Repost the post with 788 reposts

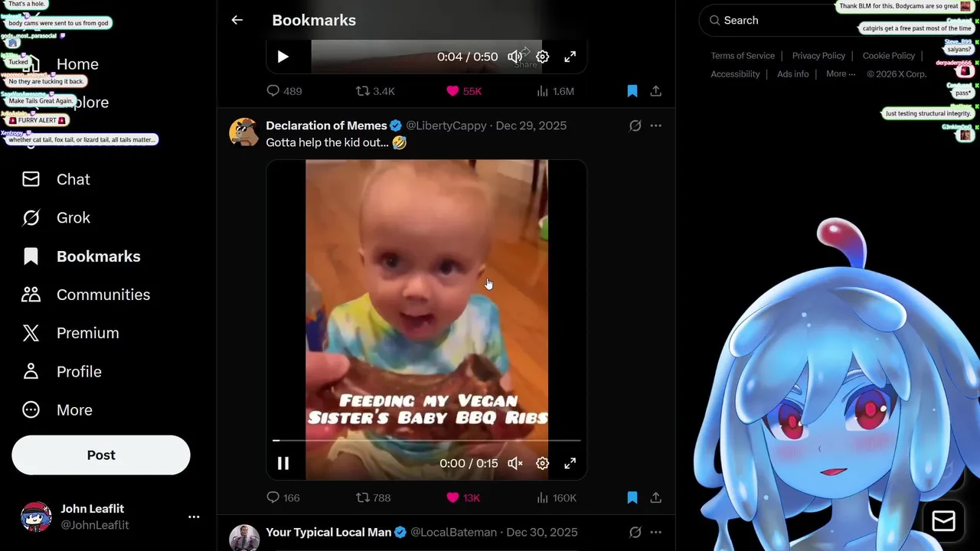(374, 497)
